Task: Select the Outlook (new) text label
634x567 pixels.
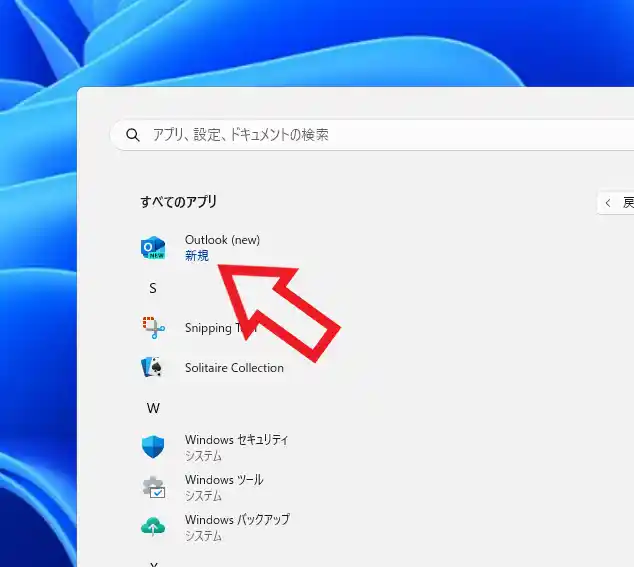Action: (x=222, y=240)
